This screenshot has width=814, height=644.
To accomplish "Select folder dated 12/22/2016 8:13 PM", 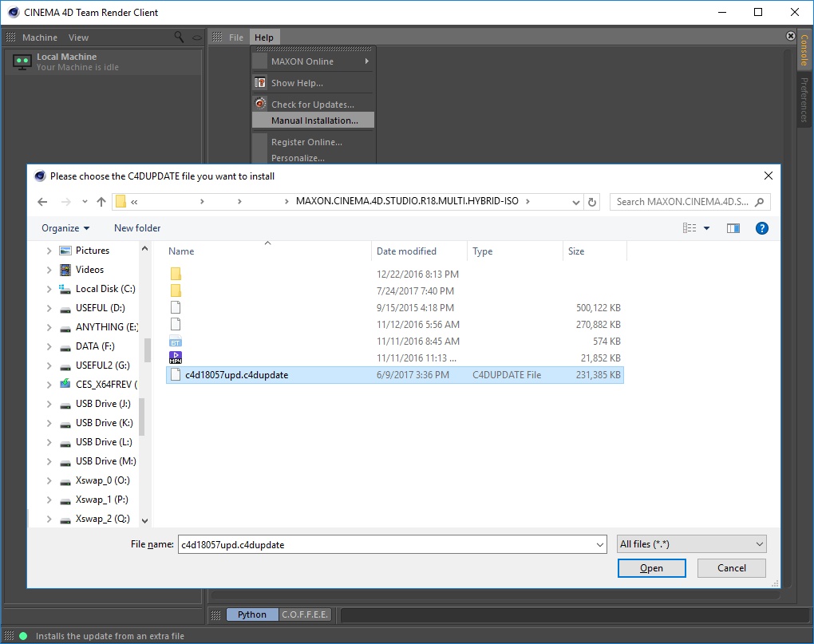I will [176, 274].
